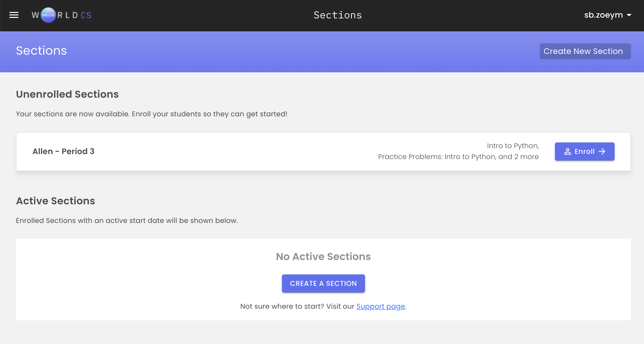
Task: Click the right arrow on Enroll button
Action: pyautogui.click(x=602, y=151)
